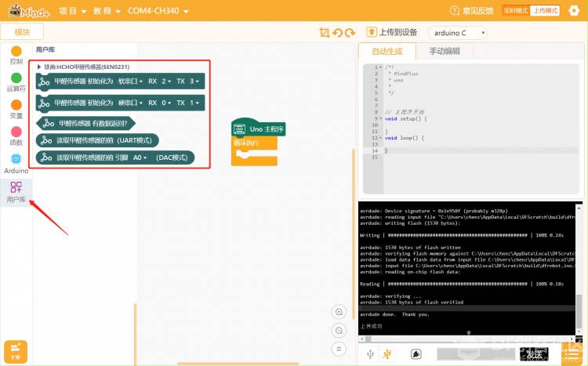Click the 上传到设备 upload icon
The width and height of the screenshot is (588, 366).
tap(372, 32)
